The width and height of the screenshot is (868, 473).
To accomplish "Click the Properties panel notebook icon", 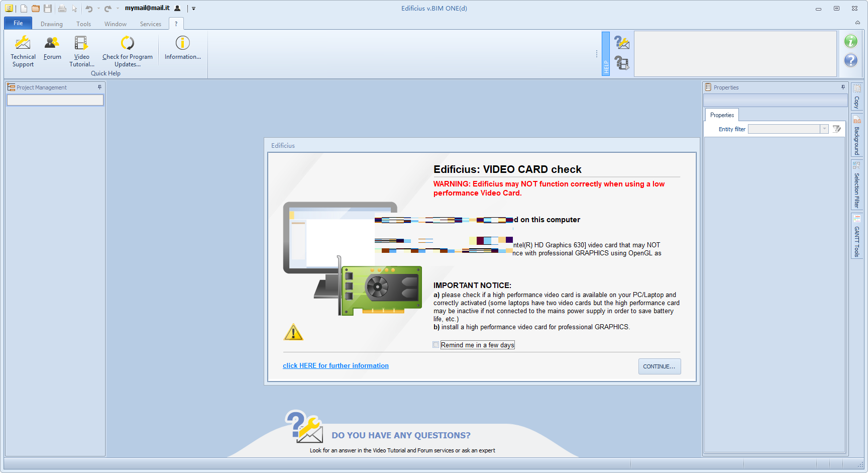I will [x=708, y=87].
